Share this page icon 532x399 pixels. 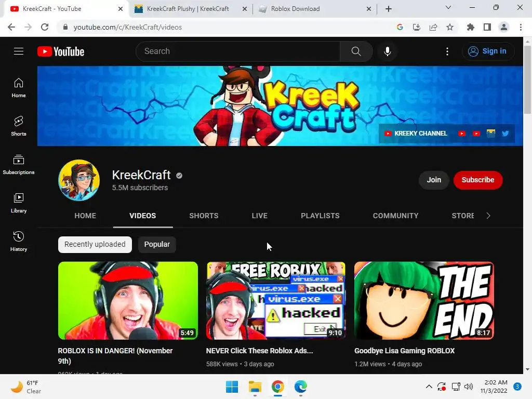[433, 27]
